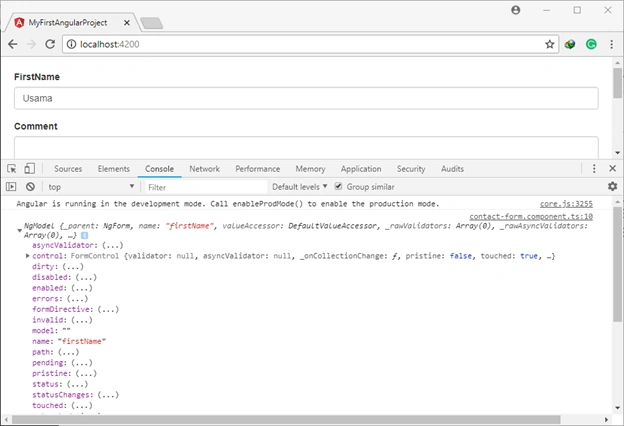Activate the inspect element picker
The width and height of the screenshot is (624, 426).
[x=12, y=169]
